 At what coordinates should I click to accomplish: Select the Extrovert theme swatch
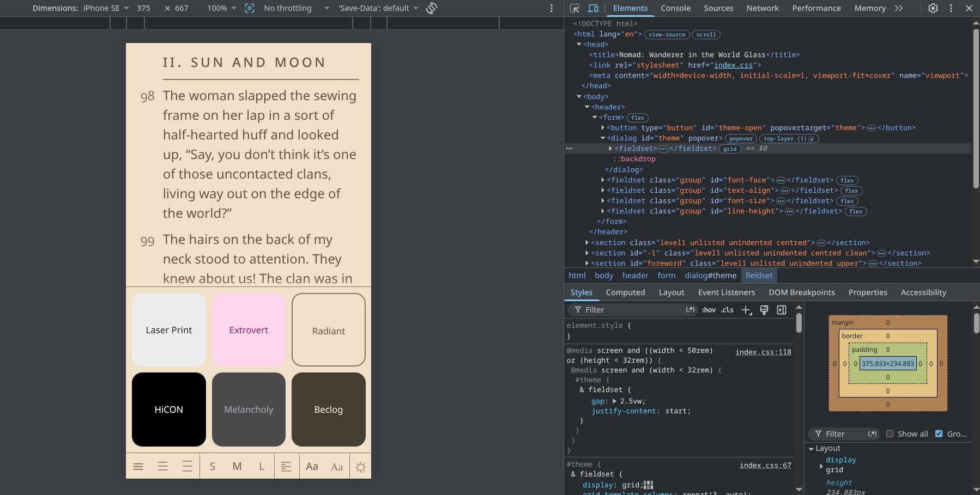click(249, 330)
